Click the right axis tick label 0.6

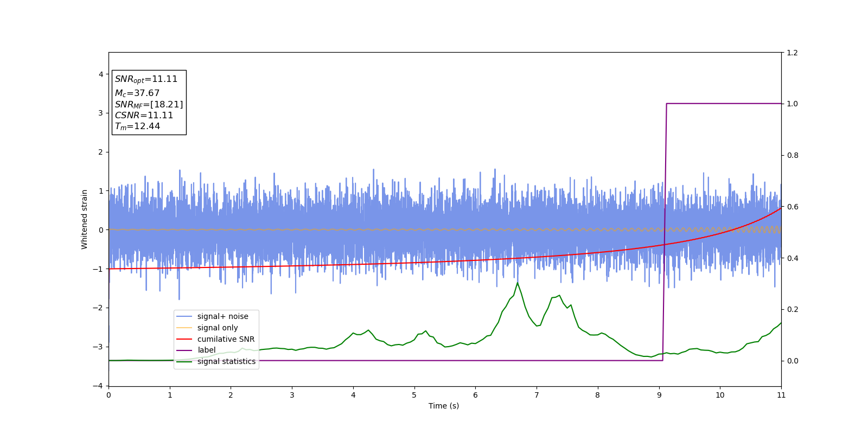point(793,207)
